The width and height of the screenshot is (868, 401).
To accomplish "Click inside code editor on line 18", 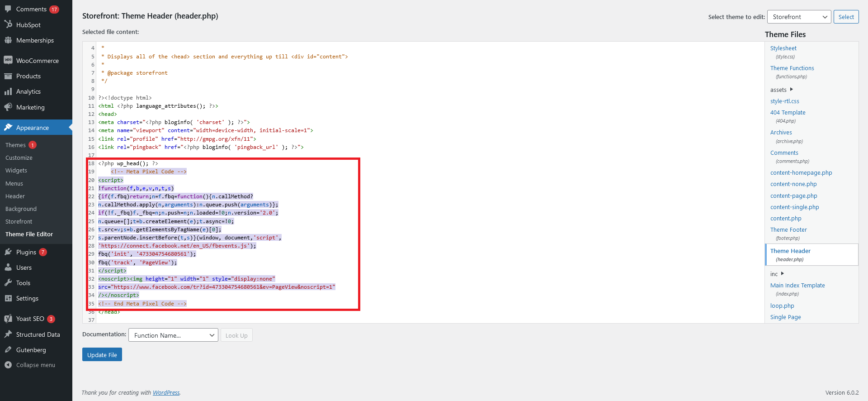I will 226,164.
